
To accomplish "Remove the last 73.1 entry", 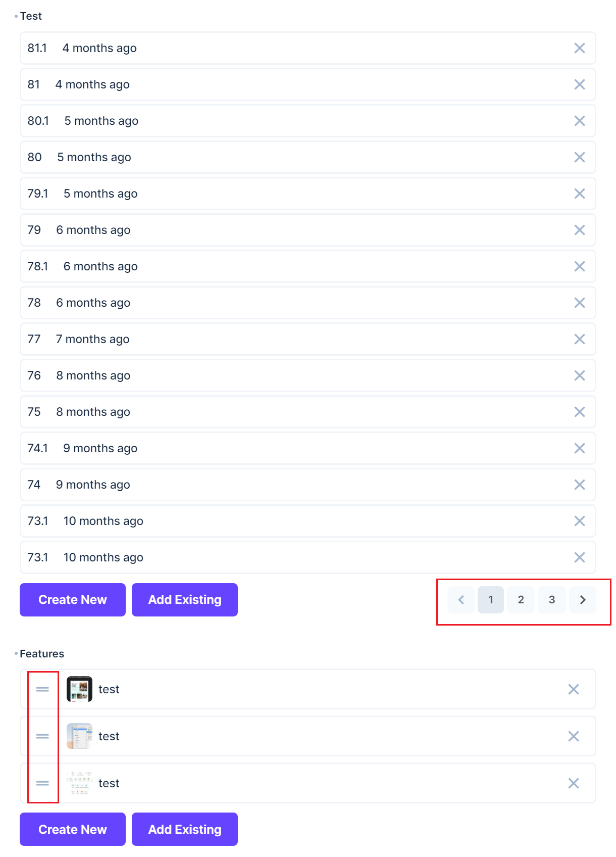I will tap(580, 557).
